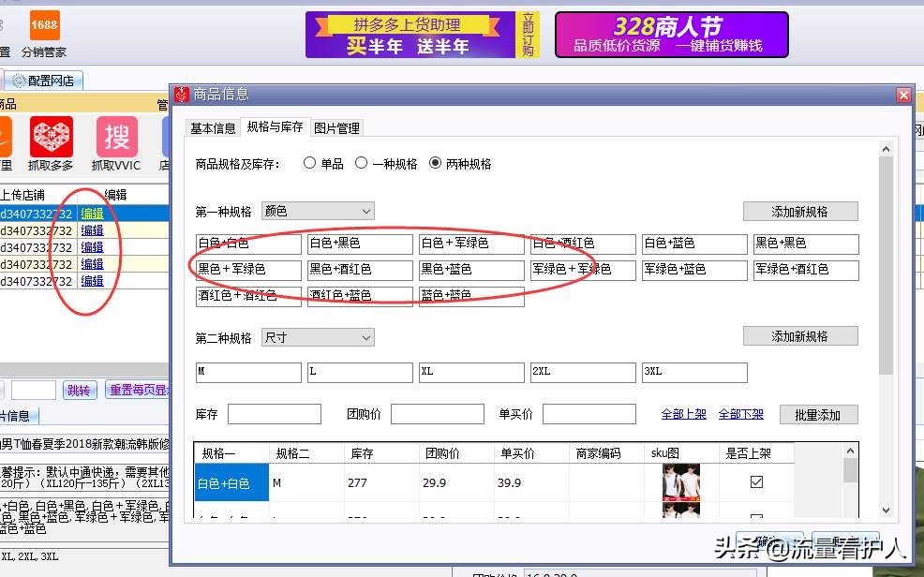
Task: Select the 抓取VVIC search icon
Action: tap(116, 136)
